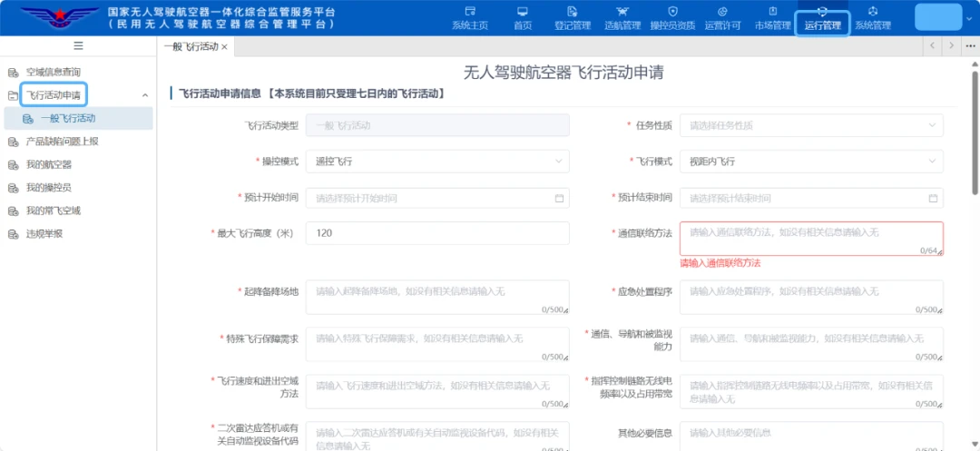980x451 pixels.
Task: Click disabled 飞行活动类型 field
Action: click(437, 125)
